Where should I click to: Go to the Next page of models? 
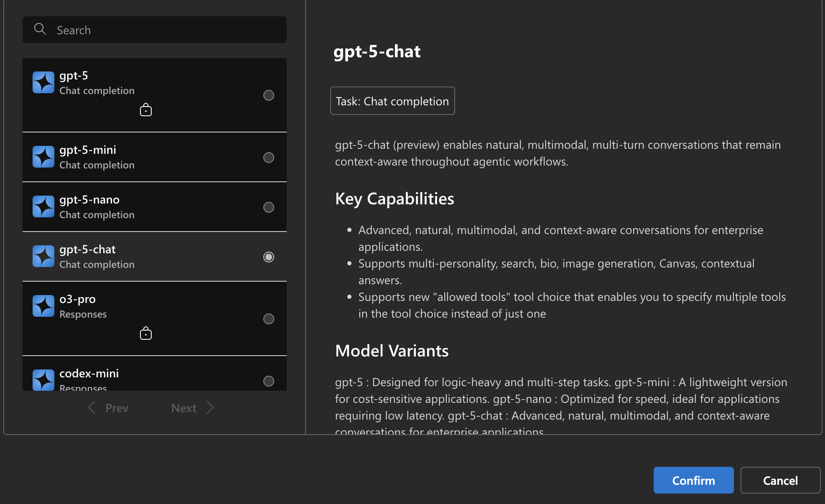pos(184,408)
